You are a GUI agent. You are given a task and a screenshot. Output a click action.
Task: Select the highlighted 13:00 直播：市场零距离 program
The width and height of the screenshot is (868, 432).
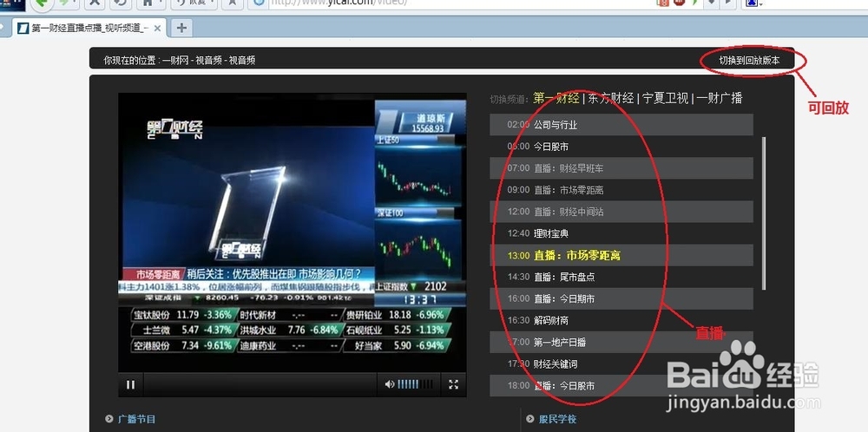621,256
